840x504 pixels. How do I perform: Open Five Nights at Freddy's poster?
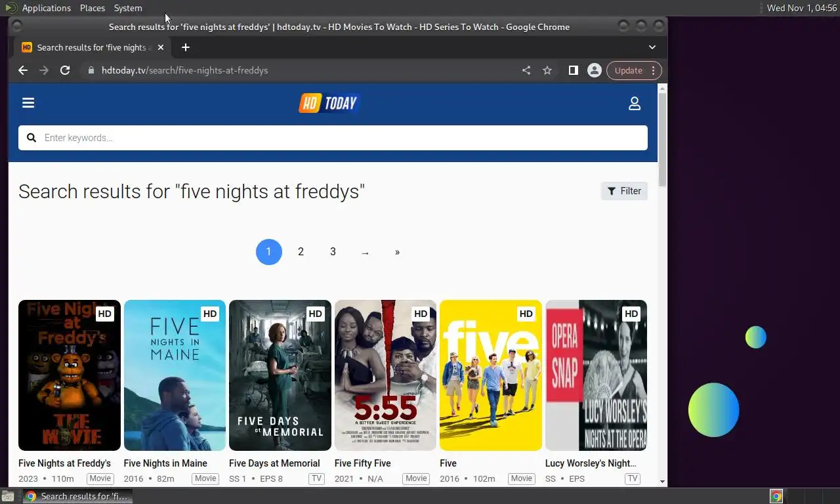click(70, 375)
